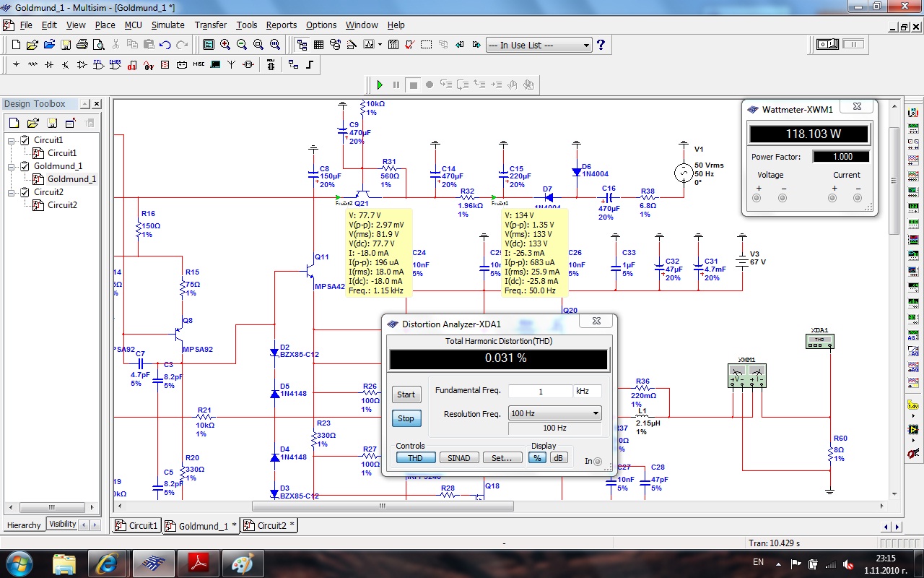Image resolution: width=924 pixels, height=578 pixels.
Task: Click Fundamental Freq. value field
Action: point(540,391)
